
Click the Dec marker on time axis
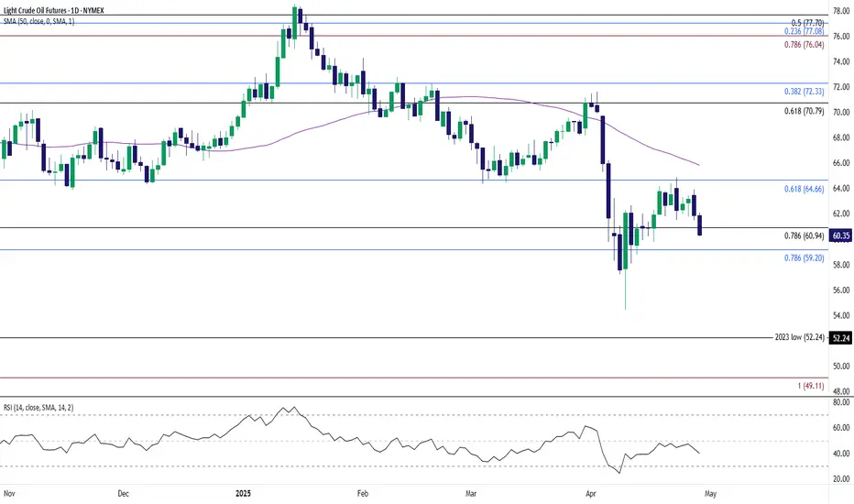pyautogui.click(x=124, y=494)
